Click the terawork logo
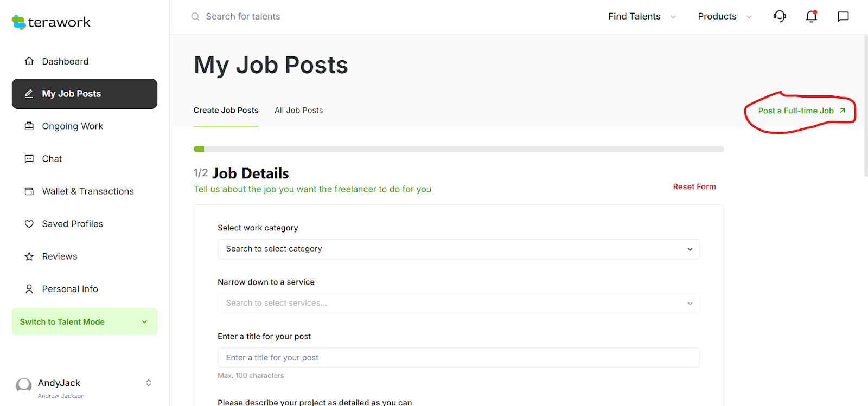Viewport: 868px width, 406px height. pos(51,22)
